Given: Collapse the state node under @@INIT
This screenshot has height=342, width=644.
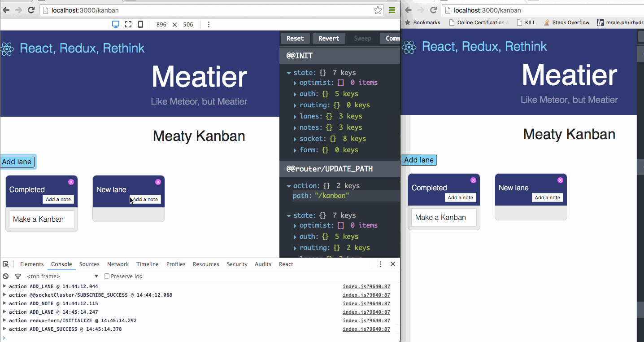Looking at the screenshot, I should pyautogui.click(x=289, y=73).
